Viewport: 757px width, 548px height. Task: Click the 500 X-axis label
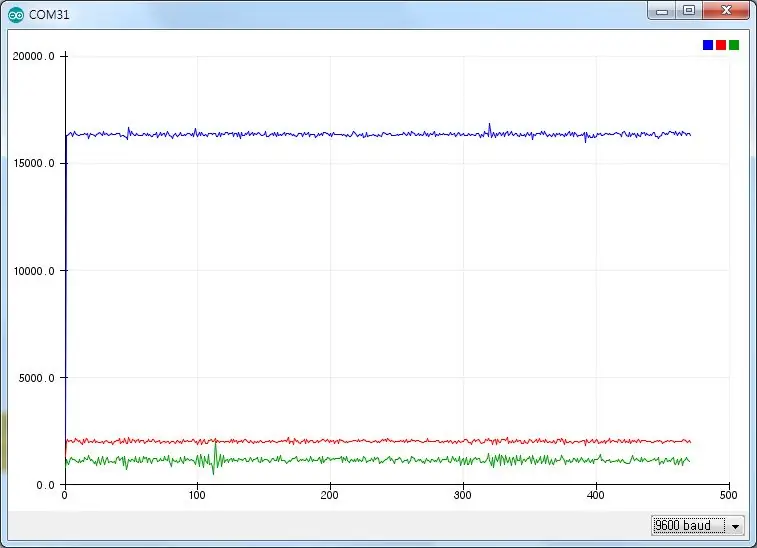point(728,495)
